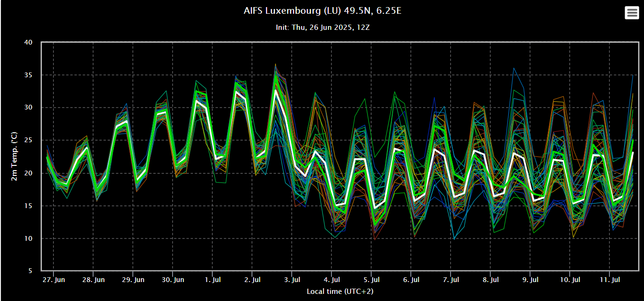Click the chart title AIFS Luxembourg (LU)
The image size is (644, 301).
322,11
